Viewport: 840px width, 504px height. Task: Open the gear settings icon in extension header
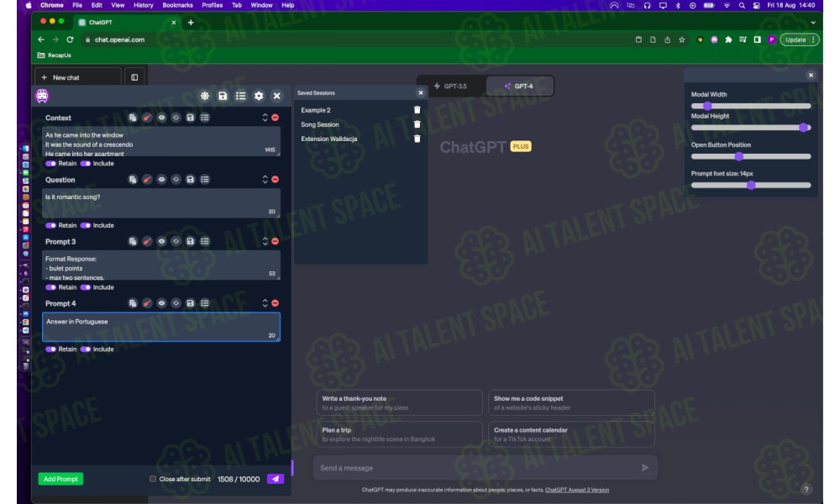pyautogui.click(x=259, y=96)
